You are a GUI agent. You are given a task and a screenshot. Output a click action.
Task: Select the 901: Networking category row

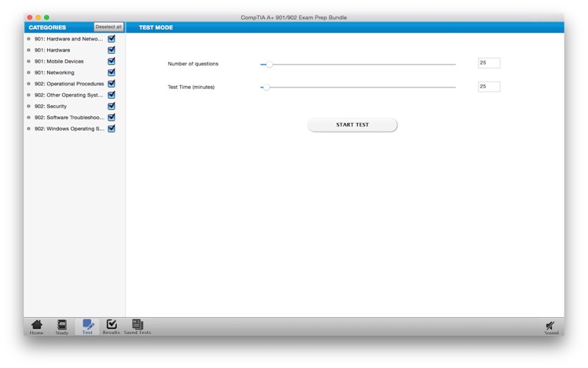74,72
